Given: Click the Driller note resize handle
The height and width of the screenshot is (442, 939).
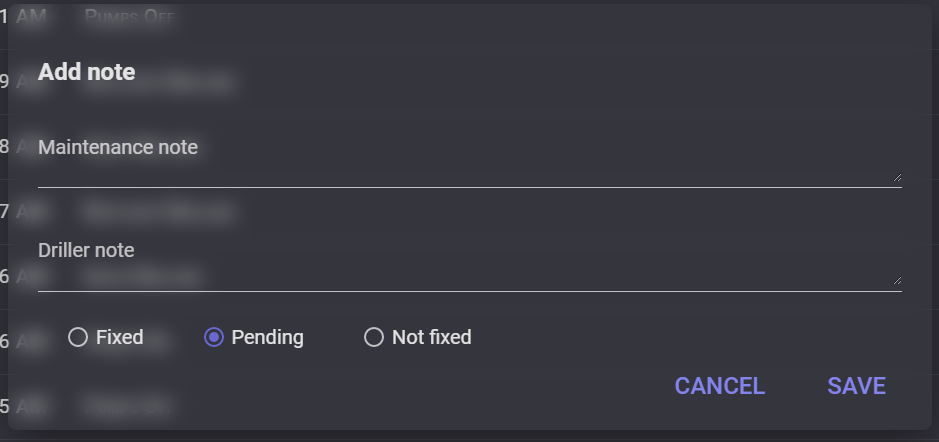Looking at the screenshot, I should [x=897, y=280].
